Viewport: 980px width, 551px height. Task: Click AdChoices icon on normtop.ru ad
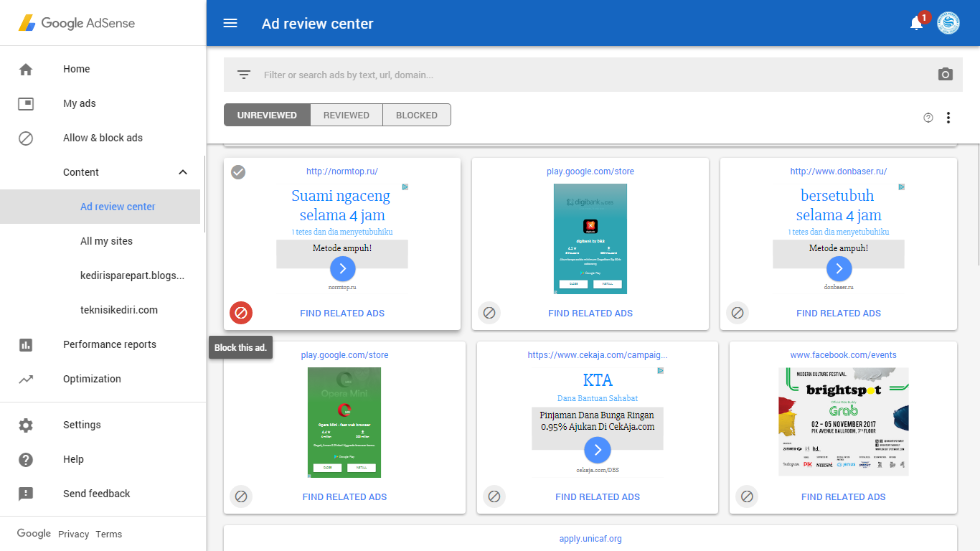405,187
